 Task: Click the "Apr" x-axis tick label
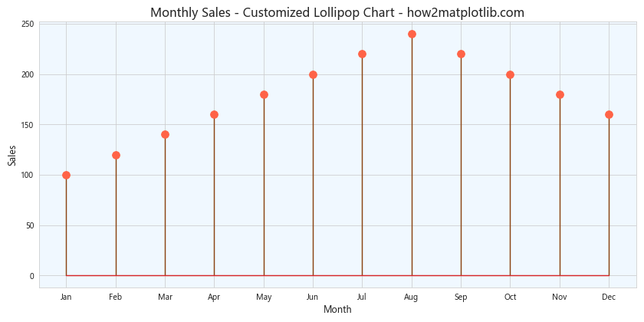click(214, 296)
